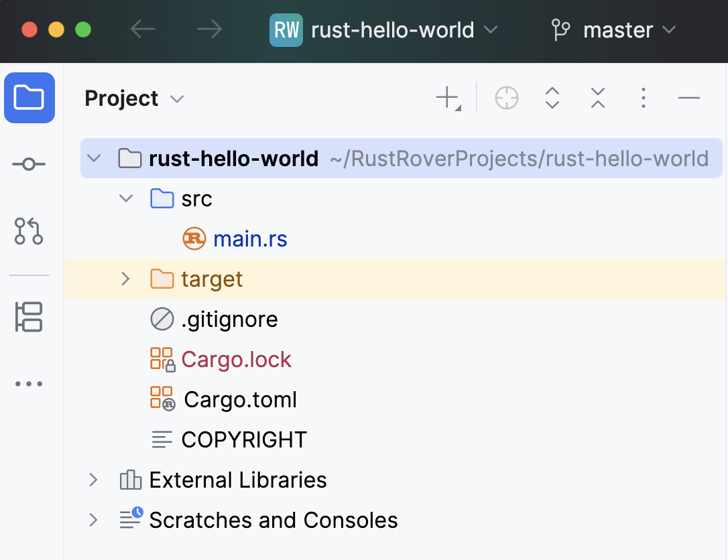Screen dimensions: 728x560
Task: Open the Commit tool window
Action: 29,164
